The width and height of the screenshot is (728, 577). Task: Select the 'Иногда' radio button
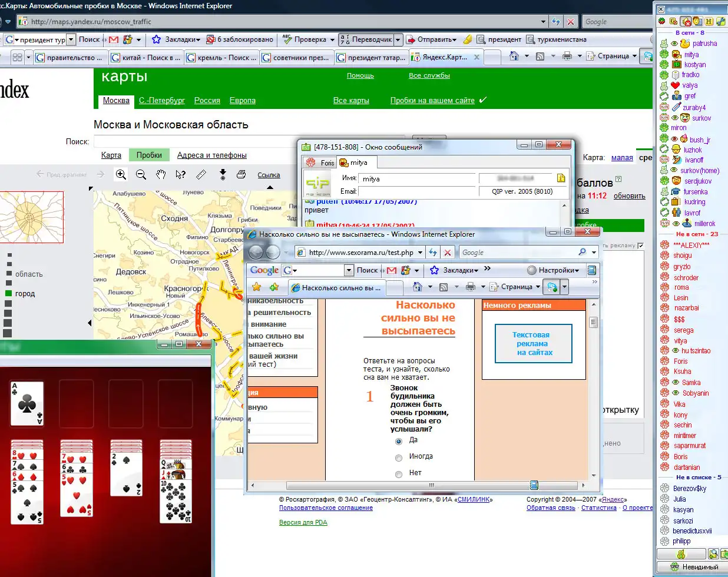[x=399, y=457]
